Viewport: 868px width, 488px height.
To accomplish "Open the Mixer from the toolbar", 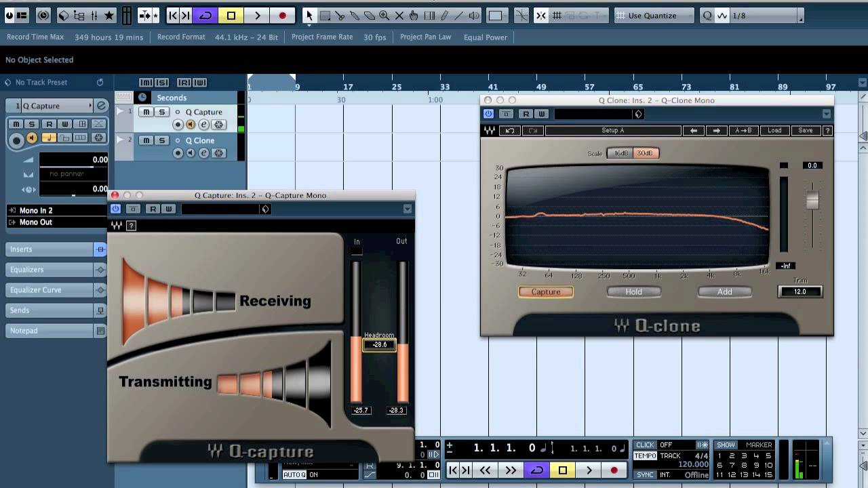I will [94, 16].
